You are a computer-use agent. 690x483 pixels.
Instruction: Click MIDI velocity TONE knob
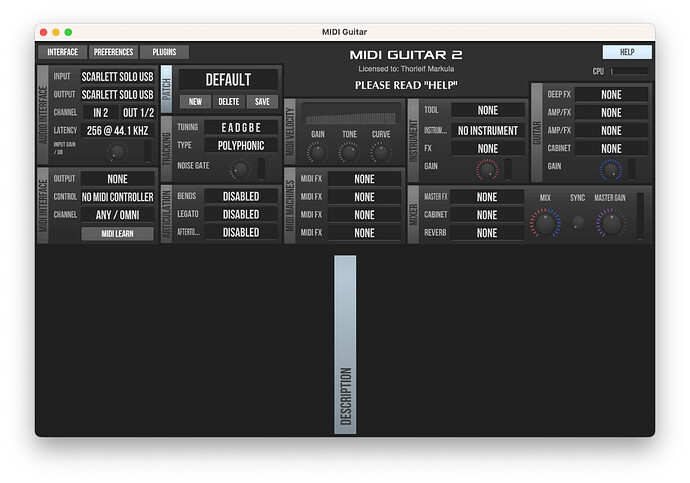(349, 153)
